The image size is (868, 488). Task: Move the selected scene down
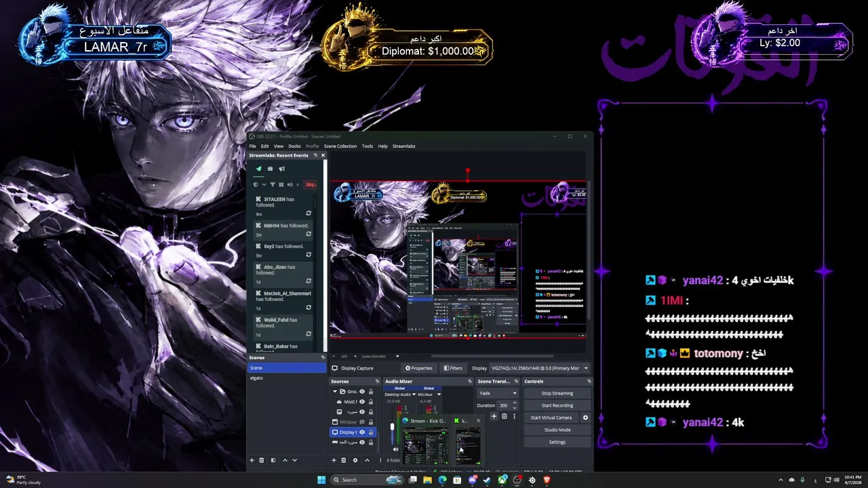[294, 460]
